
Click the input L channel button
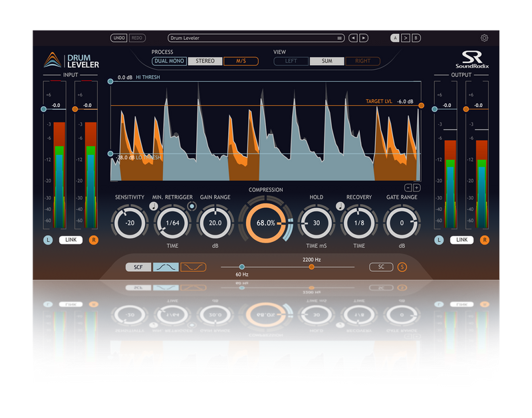[48, 240]
